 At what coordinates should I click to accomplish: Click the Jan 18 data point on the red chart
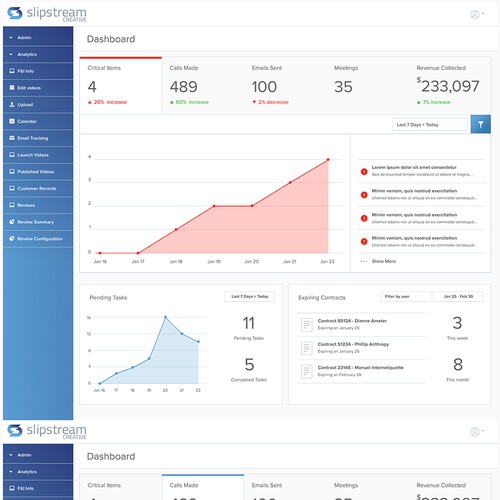176,229
